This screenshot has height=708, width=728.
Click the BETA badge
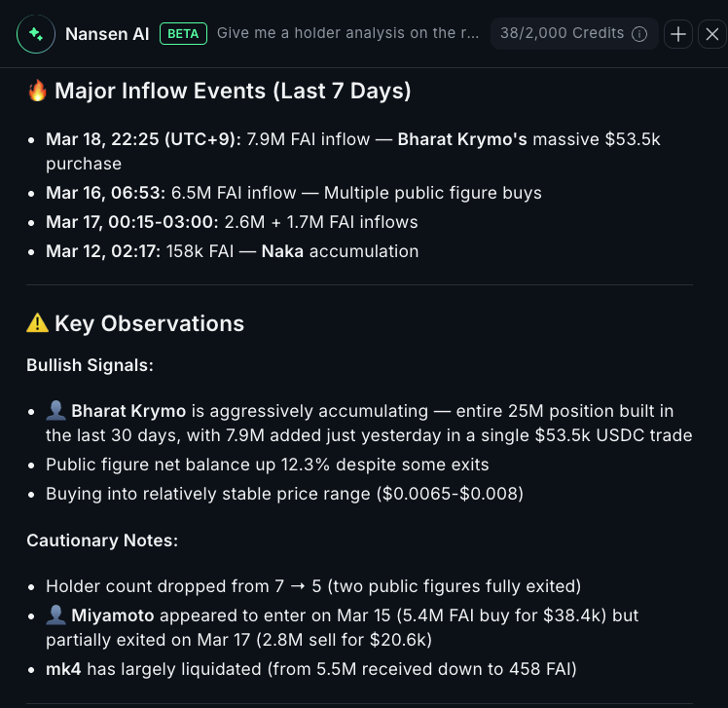pos(182,34)
